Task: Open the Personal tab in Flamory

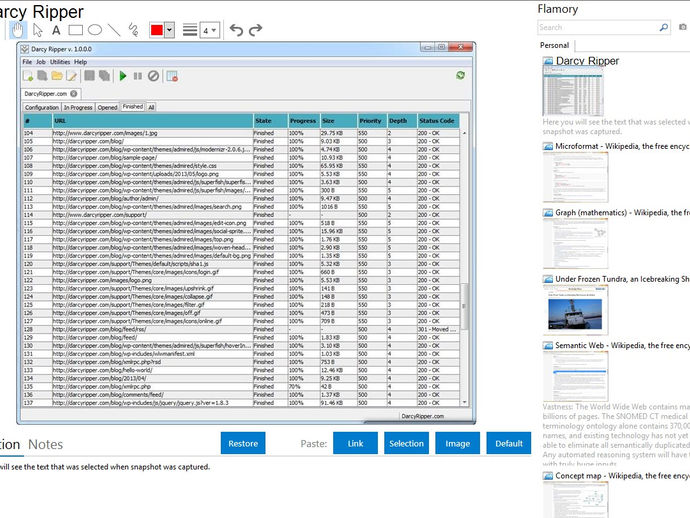Action: click(554, 45)
